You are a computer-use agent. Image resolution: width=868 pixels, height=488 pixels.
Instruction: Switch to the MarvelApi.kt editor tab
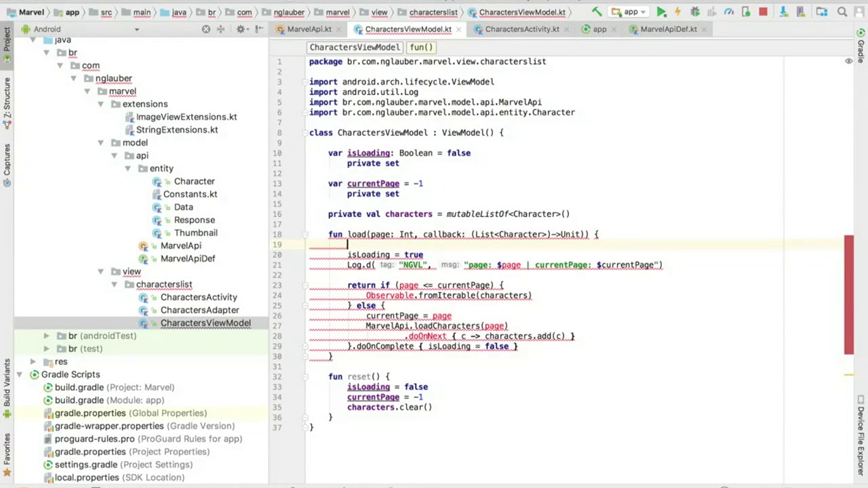point(309,29)
